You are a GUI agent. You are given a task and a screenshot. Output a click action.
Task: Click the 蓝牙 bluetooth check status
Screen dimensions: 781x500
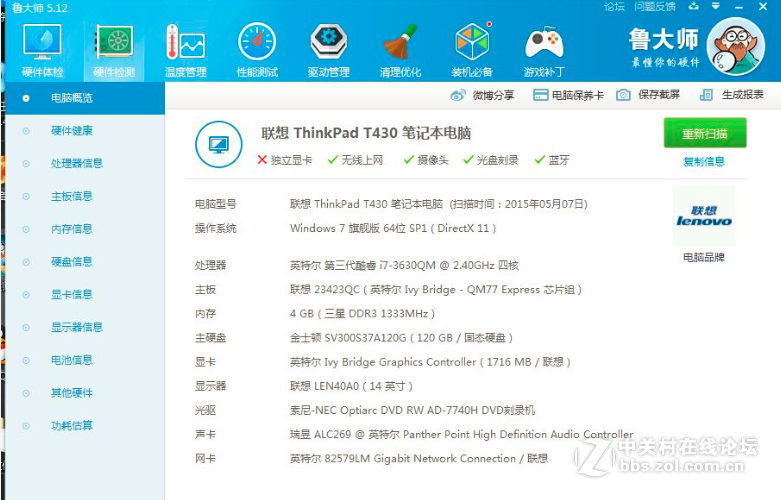pyautogui.click(x=551, y=160)
